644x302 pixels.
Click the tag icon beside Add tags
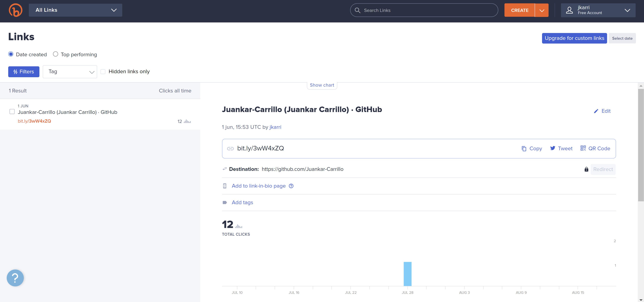point(225,202)
